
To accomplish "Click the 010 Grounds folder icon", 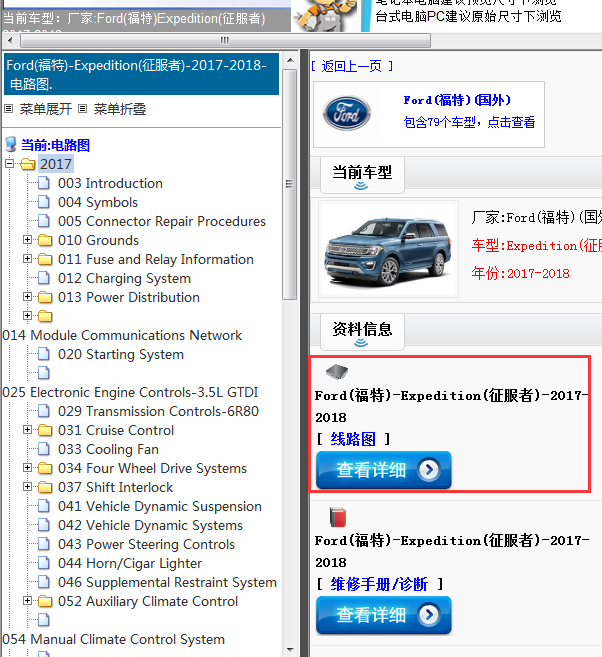I will [x=45, y=241].
